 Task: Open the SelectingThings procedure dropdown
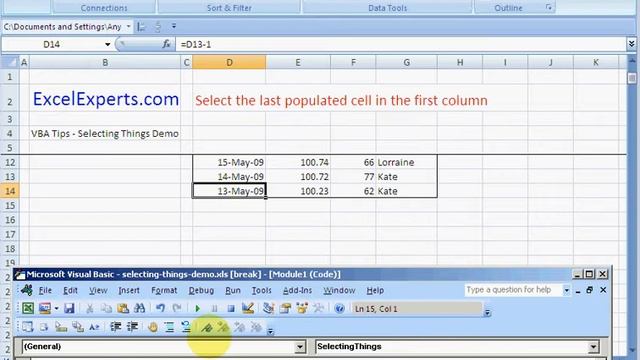point(593,347)
